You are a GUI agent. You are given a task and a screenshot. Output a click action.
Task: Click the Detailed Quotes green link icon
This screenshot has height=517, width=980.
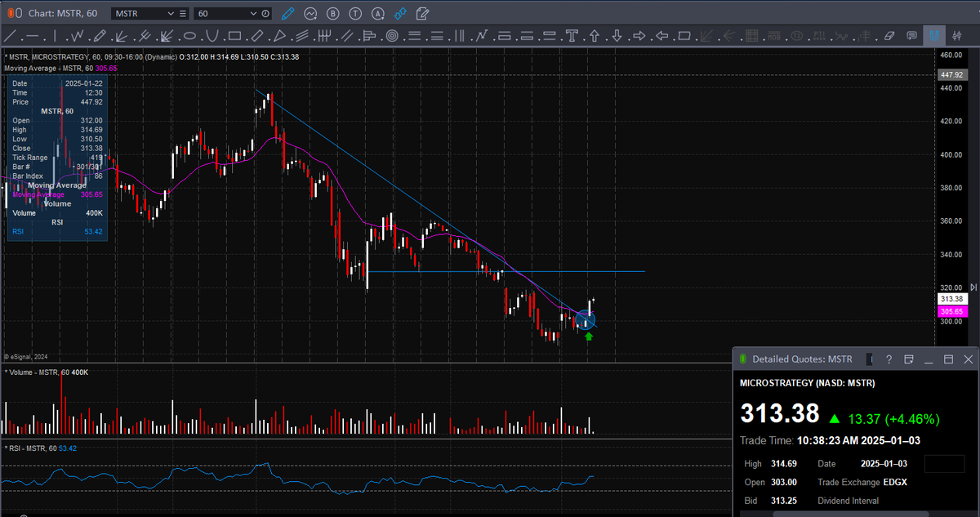pyautogui.click(x=743, y=359)
